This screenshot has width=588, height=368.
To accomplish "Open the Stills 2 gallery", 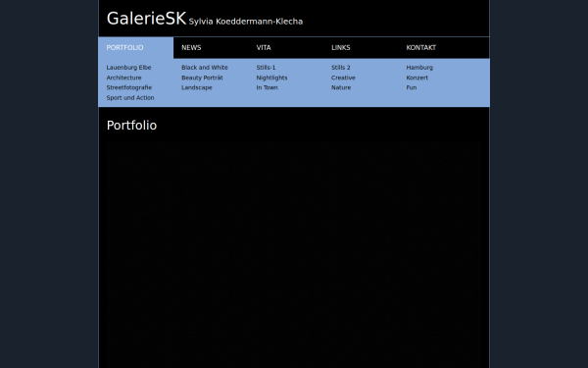I will point(340,68).
